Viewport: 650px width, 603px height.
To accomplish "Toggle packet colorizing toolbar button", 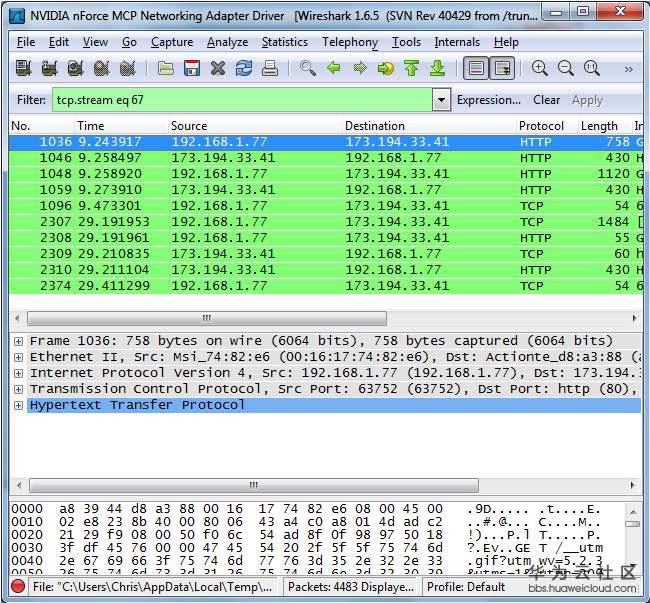I will pos(476,68).
